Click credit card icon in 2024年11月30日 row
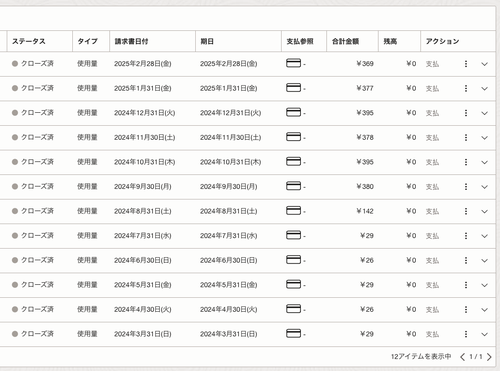The width and height of the screenshot is (500, 371). click(x=293, y=137)
